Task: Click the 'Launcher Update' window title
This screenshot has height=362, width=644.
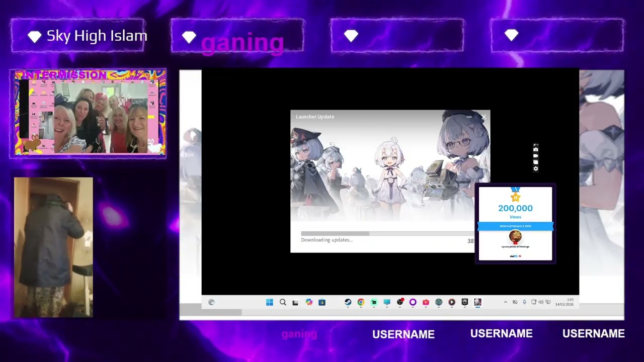Action: 315,117
